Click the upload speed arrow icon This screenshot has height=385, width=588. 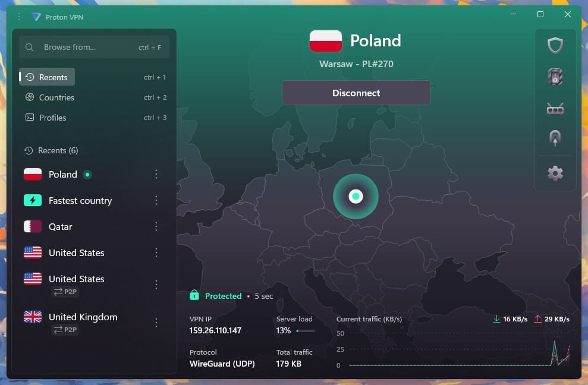point(537,319)
